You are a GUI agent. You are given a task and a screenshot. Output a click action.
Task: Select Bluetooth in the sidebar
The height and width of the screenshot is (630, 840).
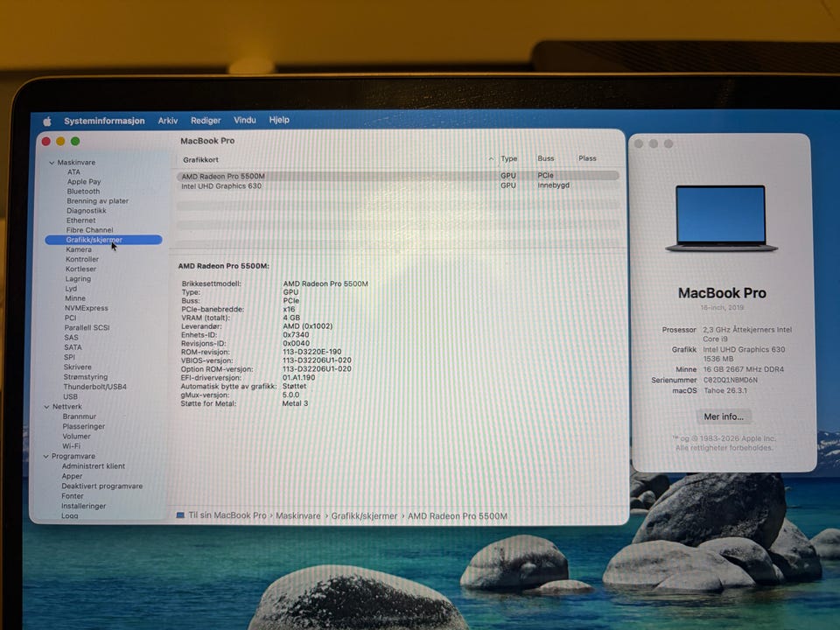tap(84, 192)
